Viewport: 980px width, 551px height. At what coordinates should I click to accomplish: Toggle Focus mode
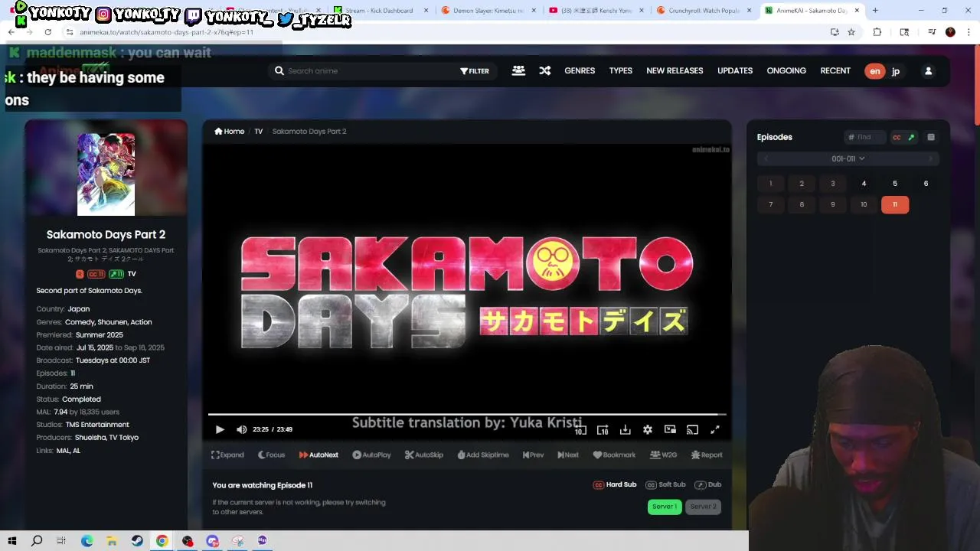(x=271, y=455)
